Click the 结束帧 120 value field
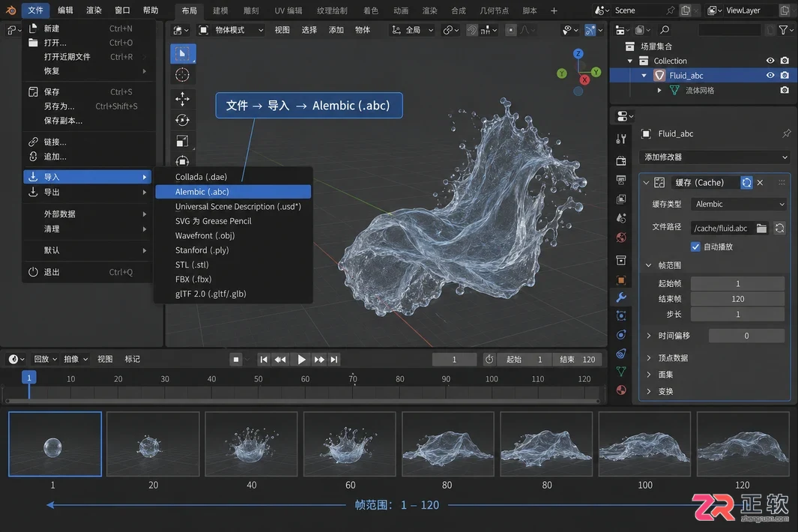 tap(737, 299)
